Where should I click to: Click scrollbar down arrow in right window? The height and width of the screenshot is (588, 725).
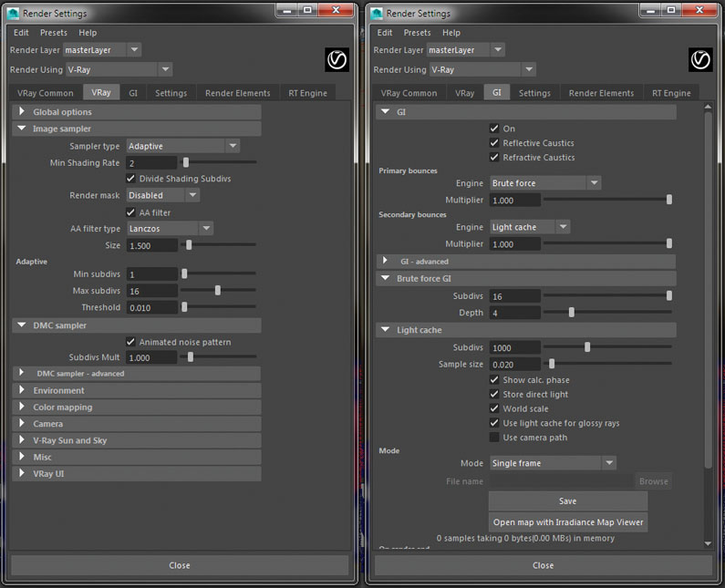point(708,543)
